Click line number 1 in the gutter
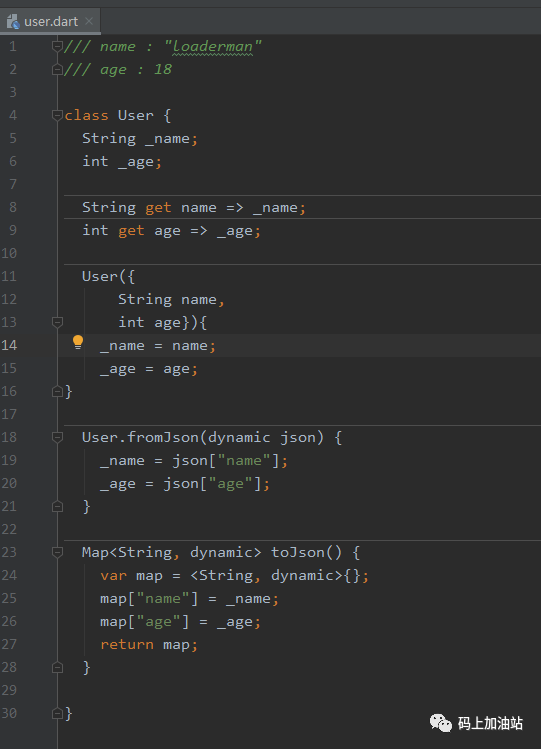The height and width of the screenshot is (749, 541). tap(13, 46)
